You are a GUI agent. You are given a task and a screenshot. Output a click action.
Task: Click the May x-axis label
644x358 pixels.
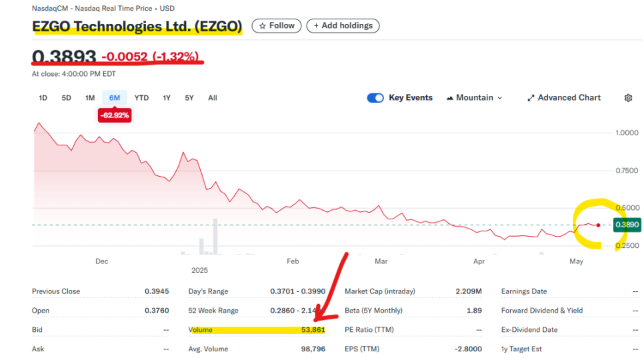(576, 261)
